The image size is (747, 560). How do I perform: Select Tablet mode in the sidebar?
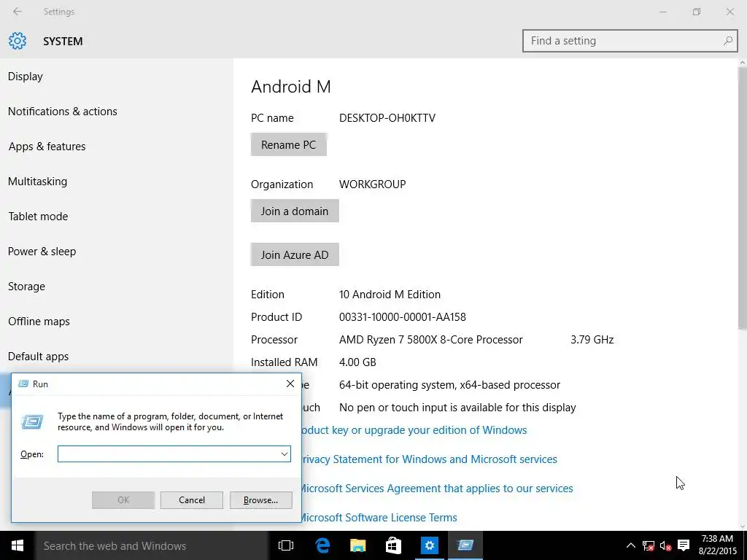tap(38, 216)
